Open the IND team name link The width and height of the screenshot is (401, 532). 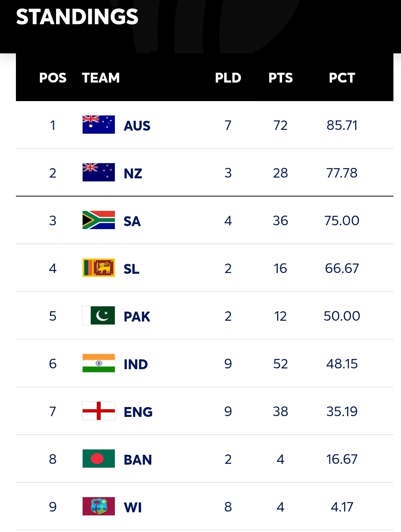pyautogui.click(x=136, y=364)
